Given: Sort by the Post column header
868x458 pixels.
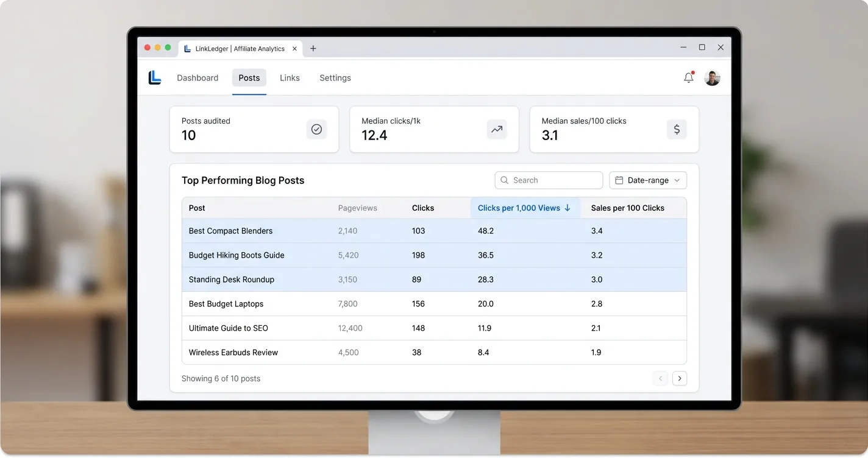Looking at the screenshot, I should coord(197,208).
